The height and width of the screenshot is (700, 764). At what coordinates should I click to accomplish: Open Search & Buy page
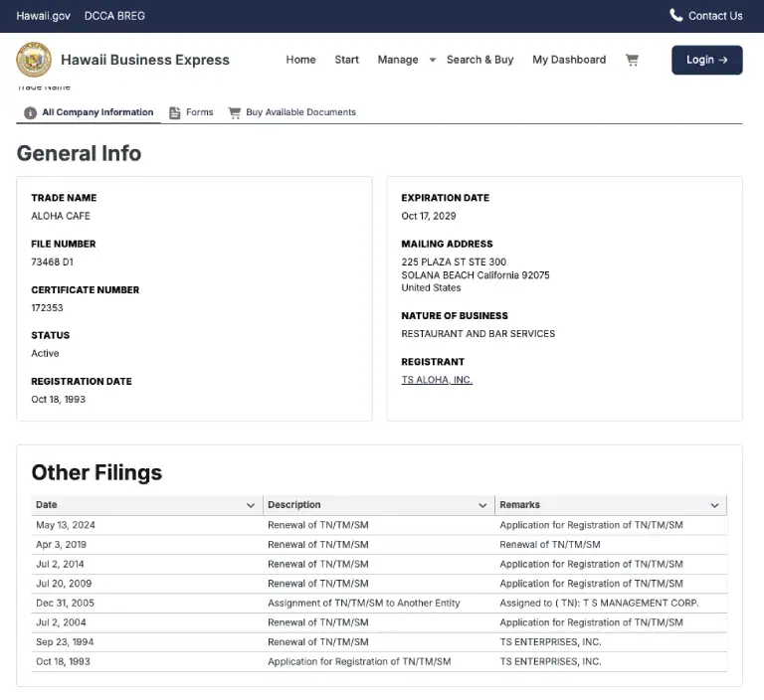479,60
